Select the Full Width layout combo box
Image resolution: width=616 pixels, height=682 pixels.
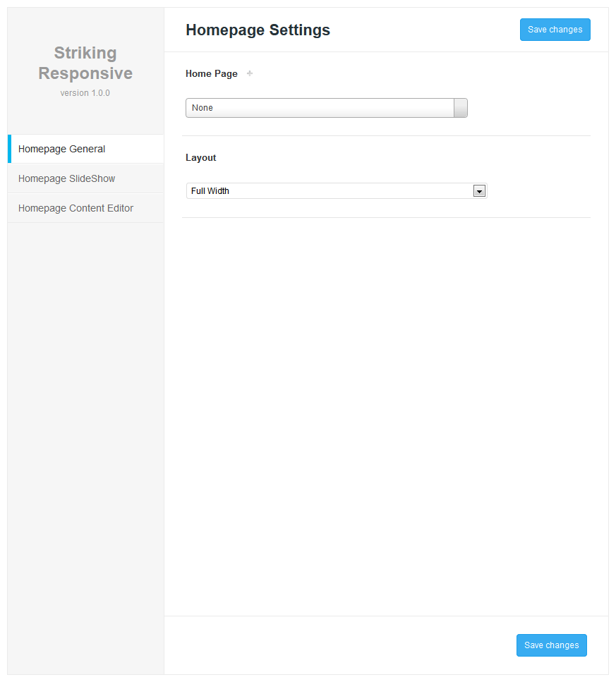point(337,191)
